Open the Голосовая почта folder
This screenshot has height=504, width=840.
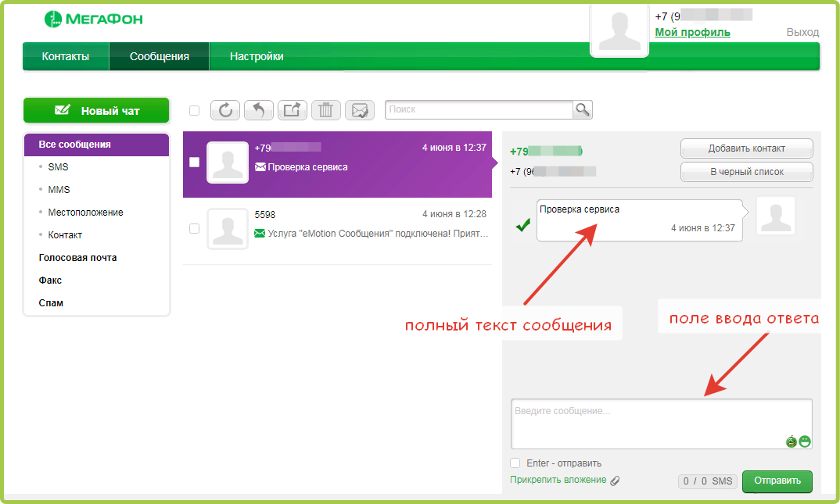[77, 257]
